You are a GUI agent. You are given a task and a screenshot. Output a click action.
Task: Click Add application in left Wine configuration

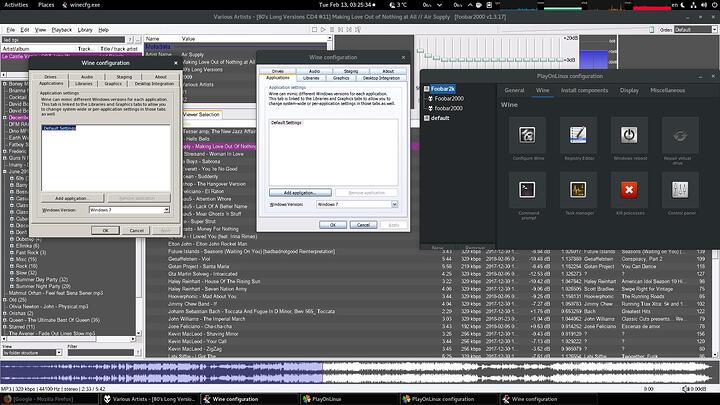click(x=73, y=198)
